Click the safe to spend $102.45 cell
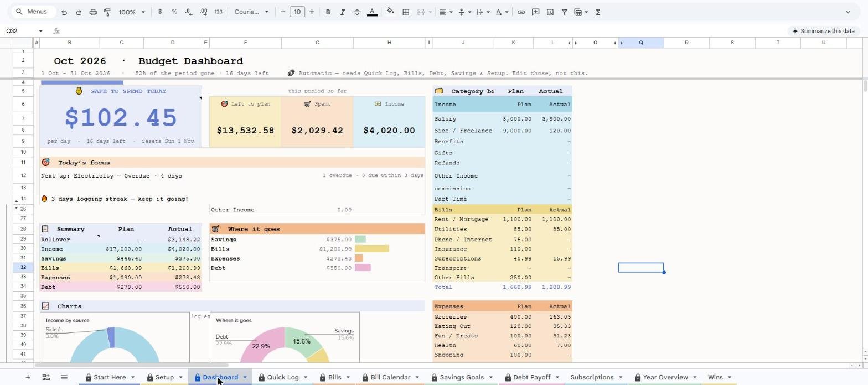The width and height of the screenshot is (868, 385). click(x=121, y=118)
